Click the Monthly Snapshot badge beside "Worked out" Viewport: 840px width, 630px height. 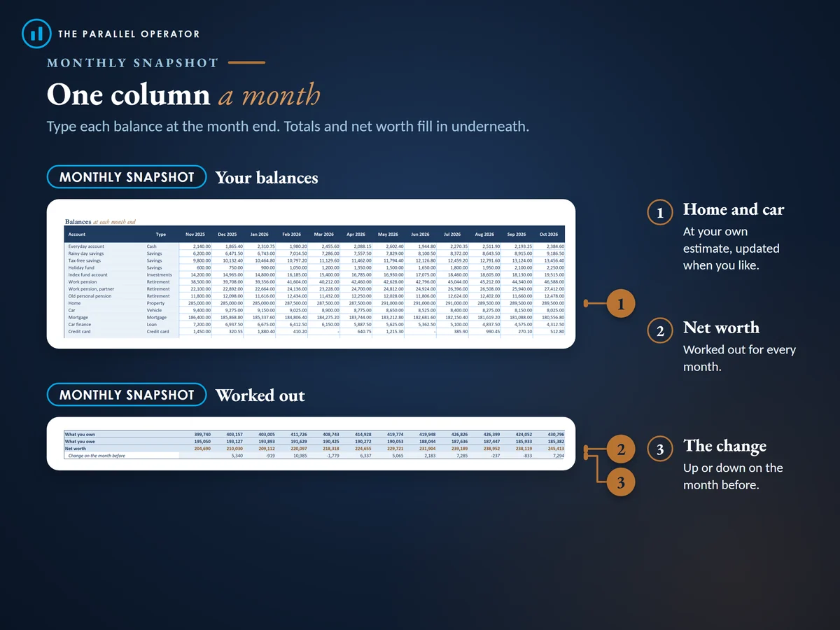(127, 395)
